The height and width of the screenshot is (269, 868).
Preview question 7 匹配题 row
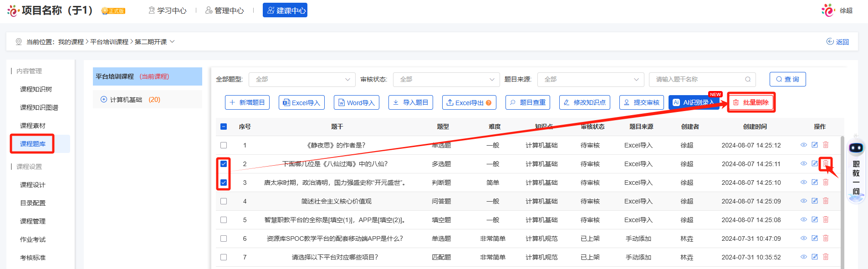tap(804, 257)
